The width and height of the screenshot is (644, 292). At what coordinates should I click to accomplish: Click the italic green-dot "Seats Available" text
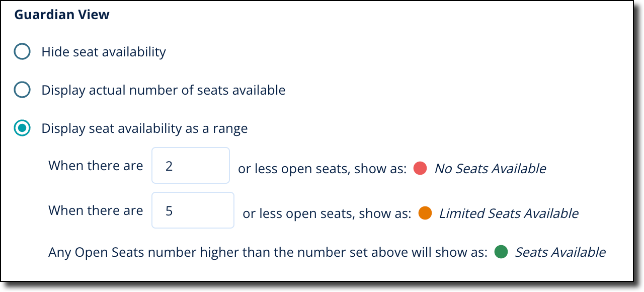(560, 252)
